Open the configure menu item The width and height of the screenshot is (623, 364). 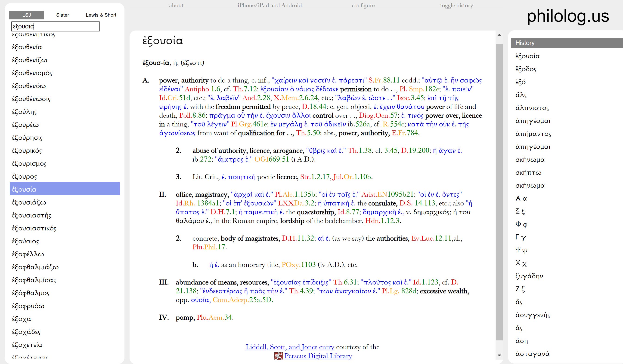pyautogui.click(x=363, y=5)
